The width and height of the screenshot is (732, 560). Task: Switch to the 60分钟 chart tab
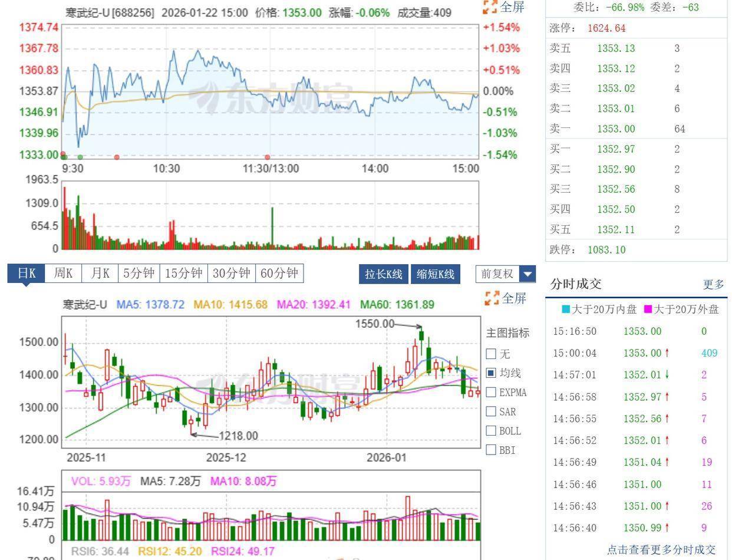[x=279, y=274]
